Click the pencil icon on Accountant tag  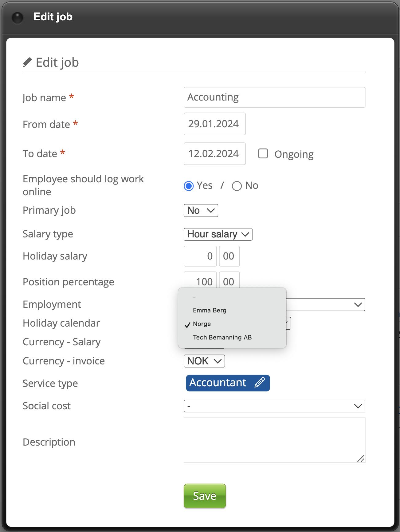click(x=260, y=383)
